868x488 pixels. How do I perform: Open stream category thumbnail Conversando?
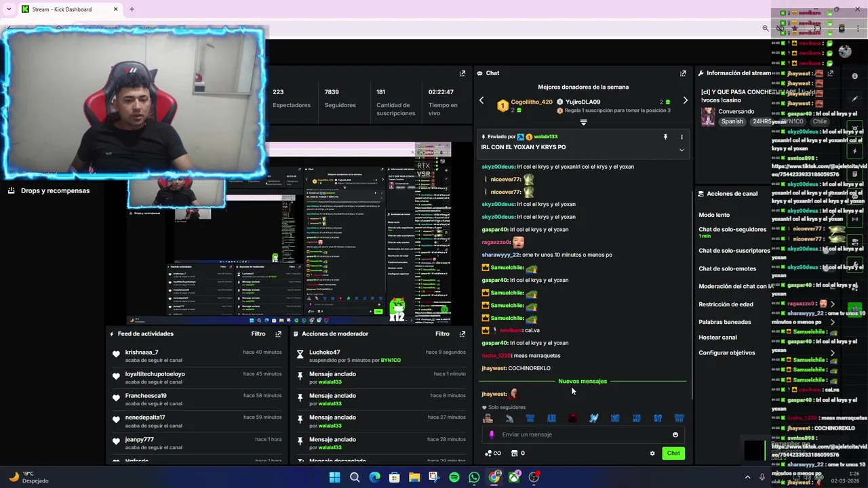click(x=708, y=116)
